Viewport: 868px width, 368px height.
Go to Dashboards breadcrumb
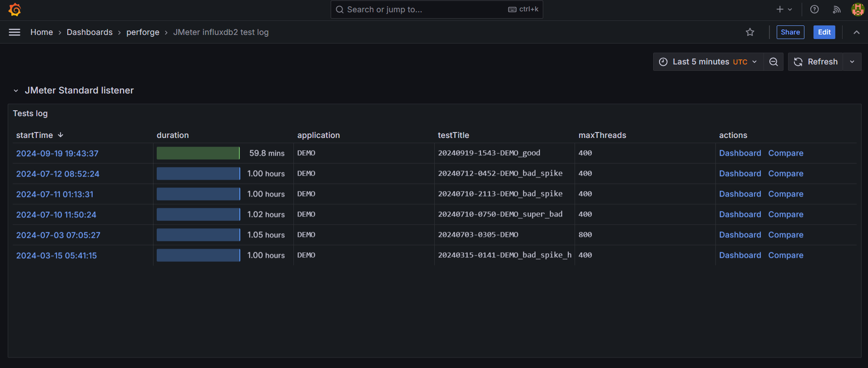pos(89,32)
